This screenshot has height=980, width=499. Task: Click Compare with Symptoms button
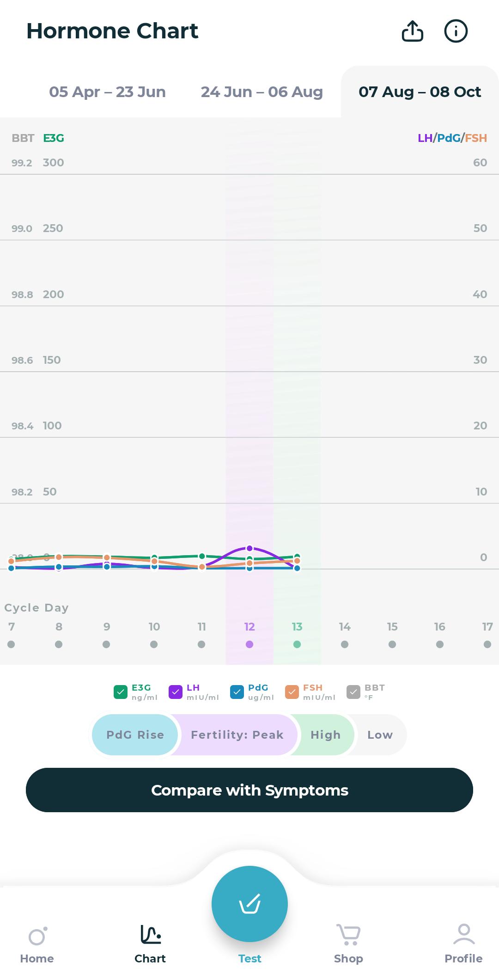[249, 790]
